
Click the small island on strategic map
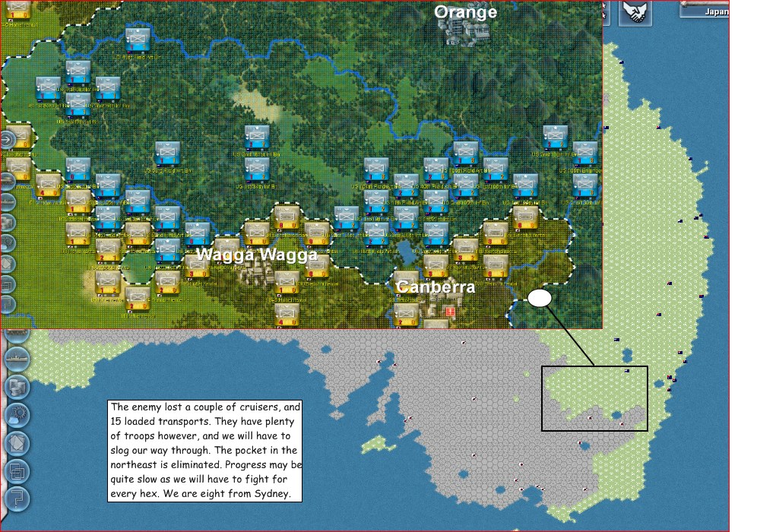coord(378,444)
